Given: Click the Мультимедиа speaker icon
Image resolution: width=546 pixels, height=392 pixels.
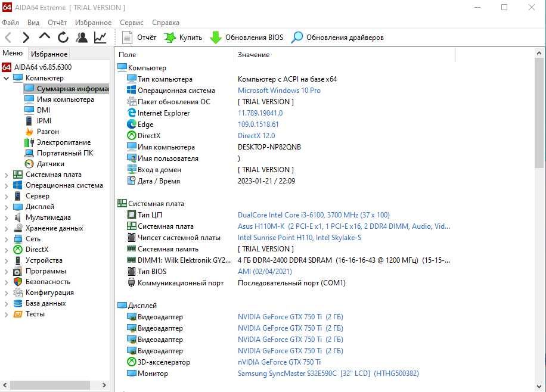Looking at the screenshot, I should coord(18,217).
